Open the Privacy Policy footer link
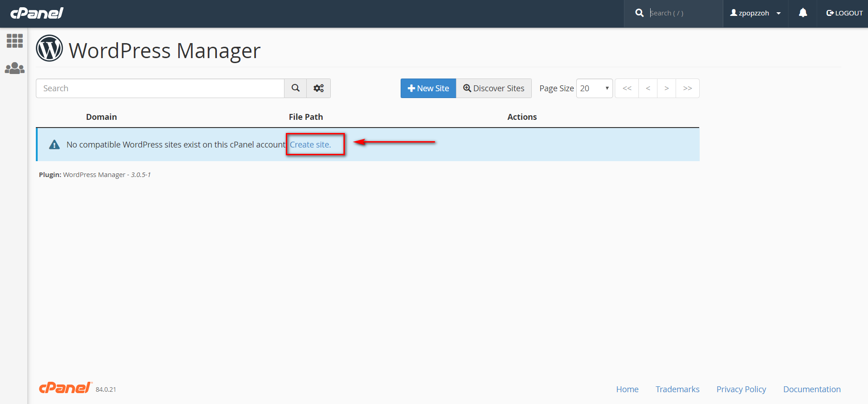 pos(741,389)
